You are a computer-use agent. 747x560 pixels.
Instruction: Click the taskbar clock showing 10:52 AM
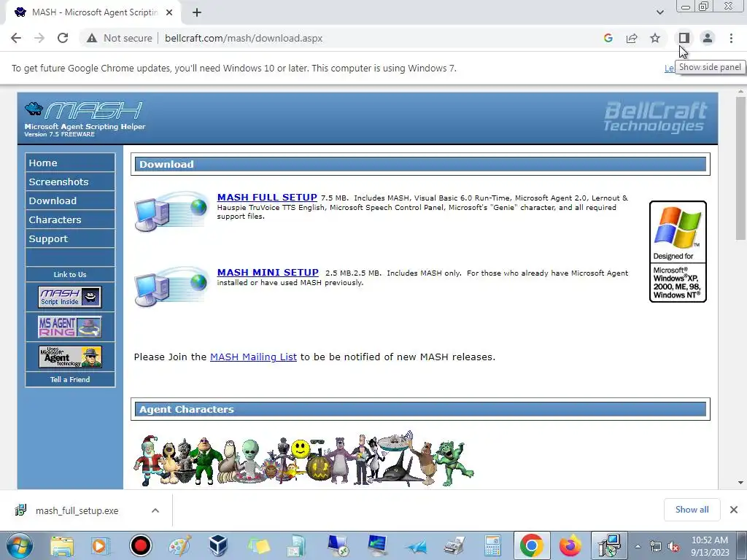710,546
